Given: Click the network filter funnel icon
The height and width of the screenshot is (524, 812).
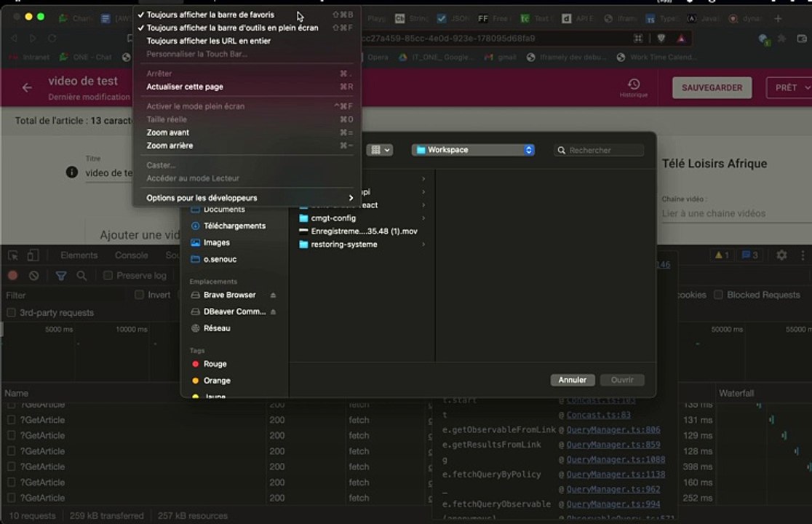Looking at the screenshot, I should point(61,275).
